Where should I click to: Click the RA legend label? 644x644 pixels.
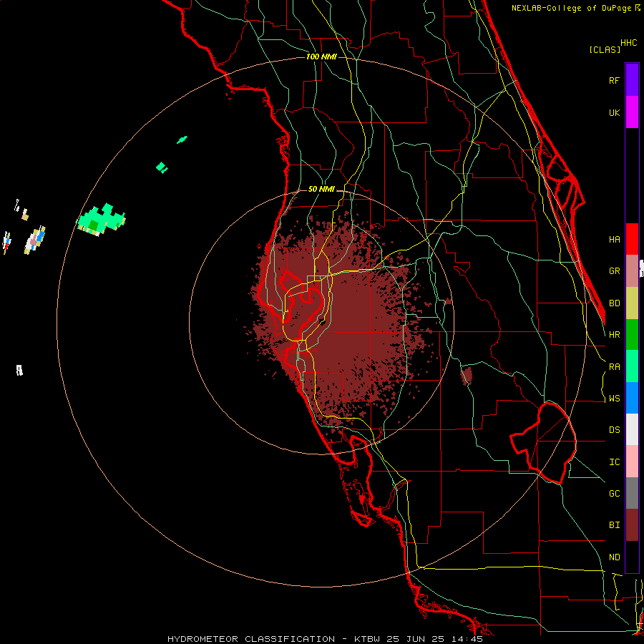click(x=614, y=367)
